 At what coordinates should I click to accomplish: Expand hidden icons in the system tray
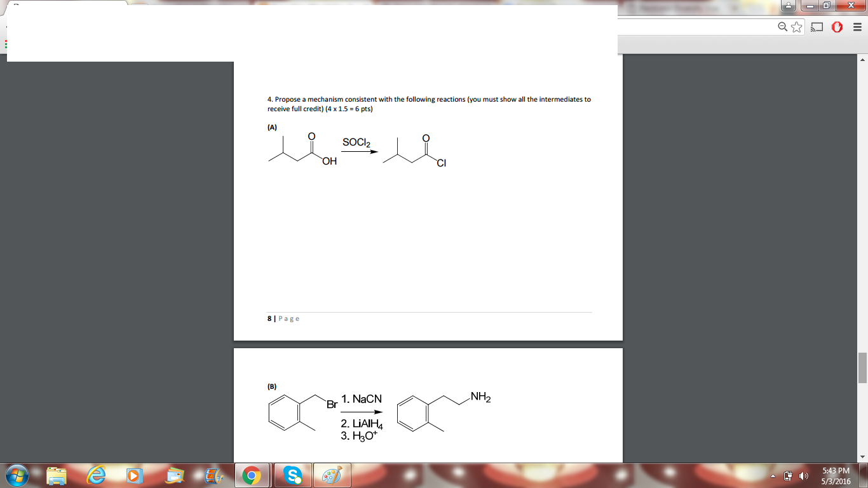(773, 475)
